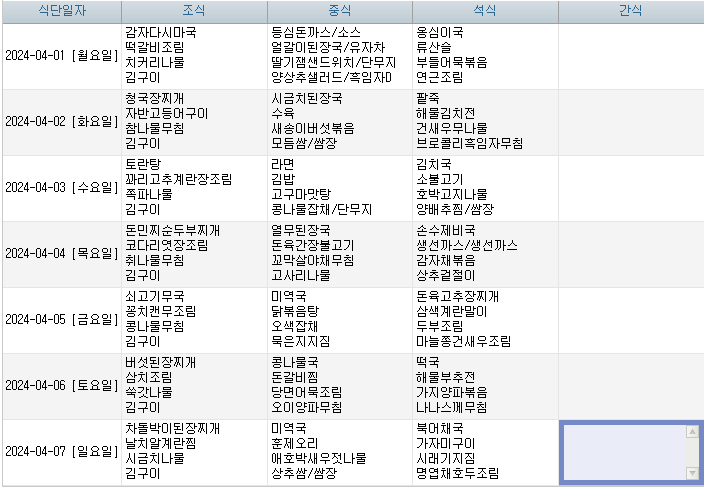Select the 2024-04-01 [월요일] date cell

click(x=61, y=56)
